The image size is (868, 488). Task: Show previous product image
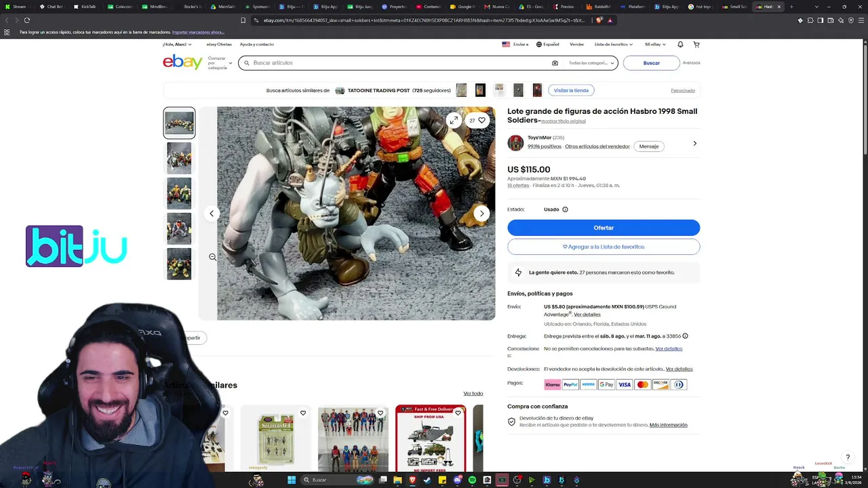point(212,213)
